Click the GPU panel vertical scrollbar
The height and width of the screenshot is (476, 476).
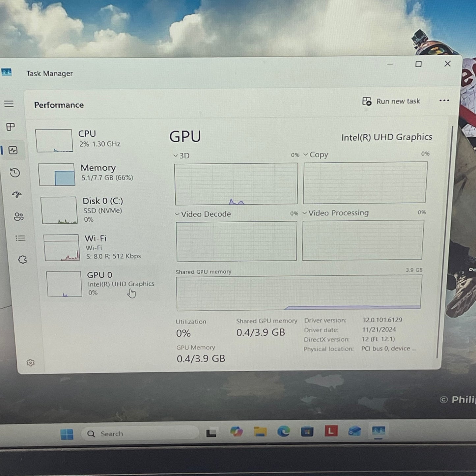(x=445, y=242)
